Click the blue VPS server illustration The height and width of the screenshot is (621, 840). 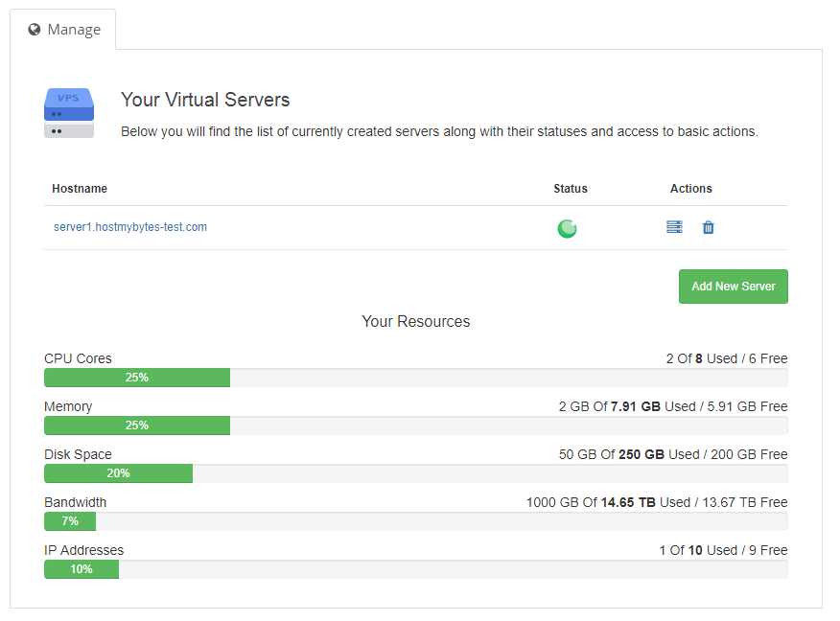(x=69, y=112)
